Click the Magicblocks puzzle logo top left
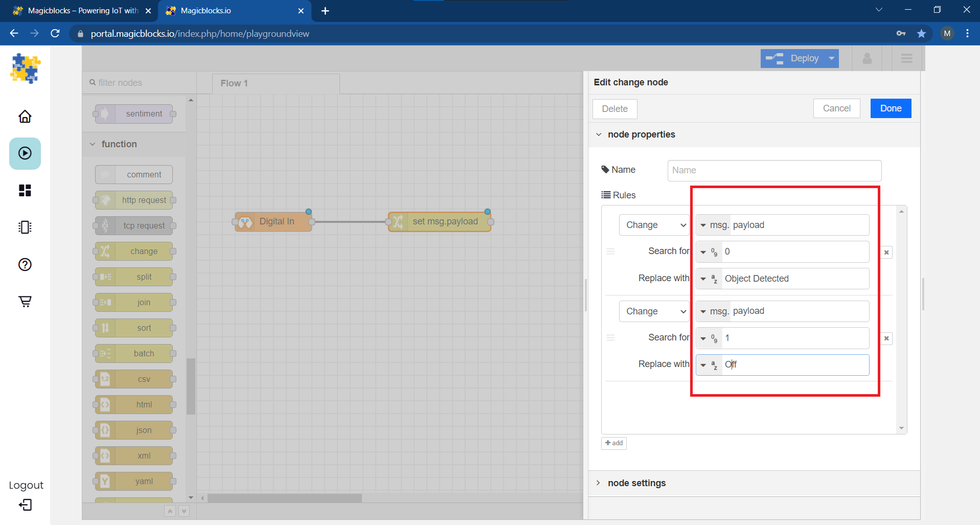 tap(25, 68)
